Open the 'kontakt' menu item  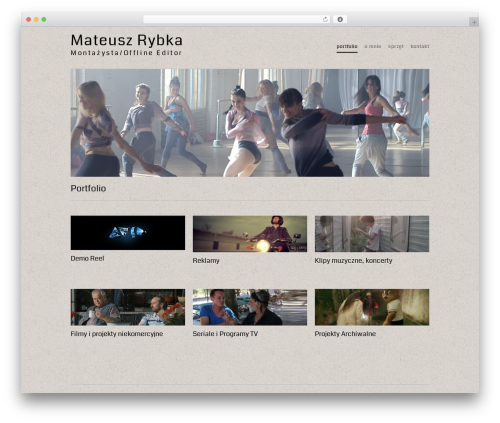pos(420,46)
